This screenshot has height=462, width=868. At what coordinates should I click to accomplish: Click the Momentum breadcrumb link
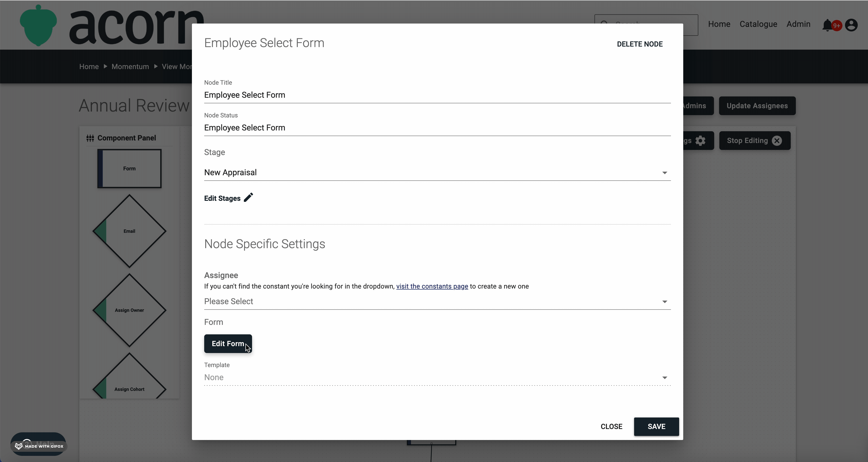tap(130, 67)
